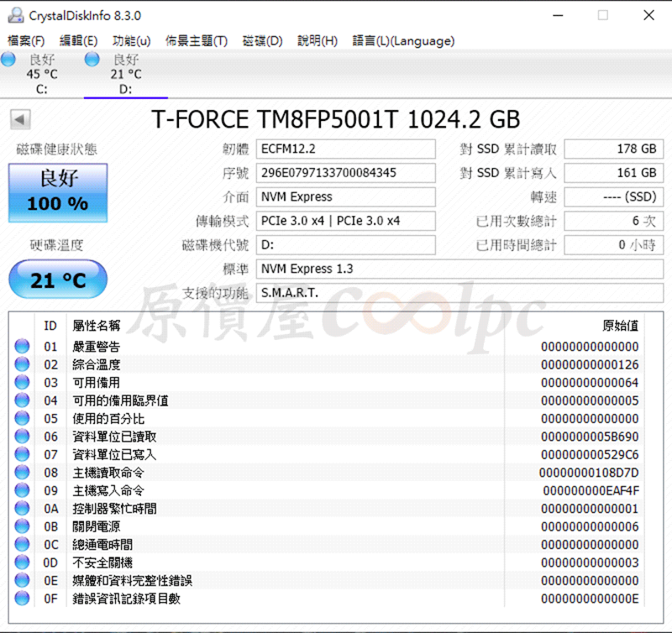The image size is (672, 633).
Task: Select the D: drive status icon
Action: pos(92,60)
